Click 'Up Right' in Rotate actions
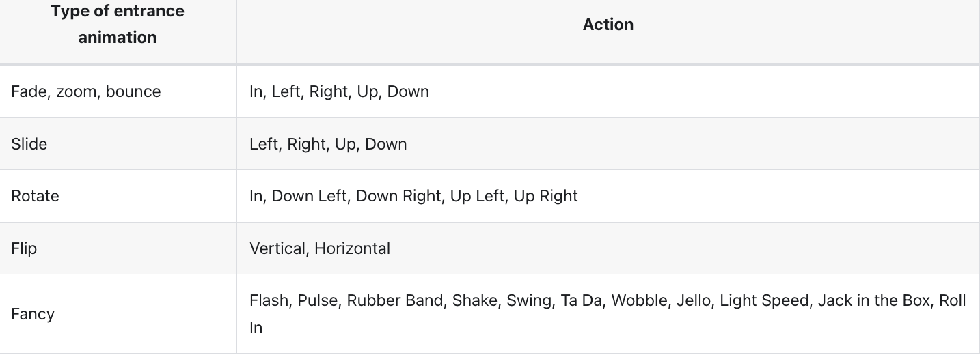This screenshot has height=355, width=980. (545, 196)
